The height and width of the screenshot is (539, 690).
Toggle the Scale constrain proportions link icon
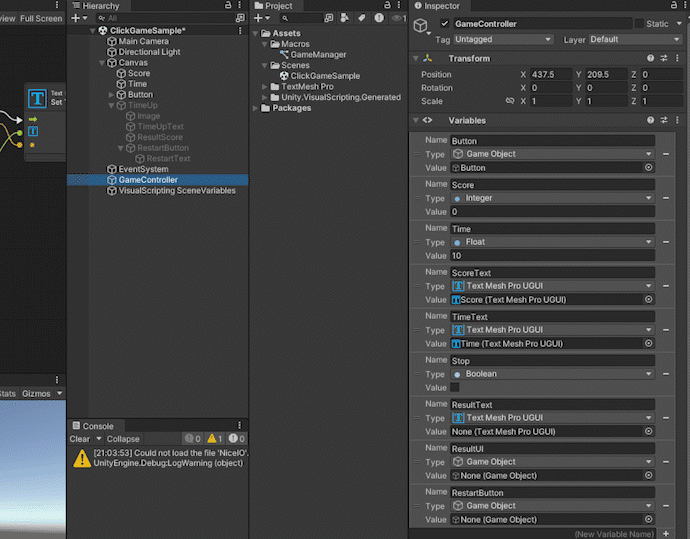pos(510,101)
